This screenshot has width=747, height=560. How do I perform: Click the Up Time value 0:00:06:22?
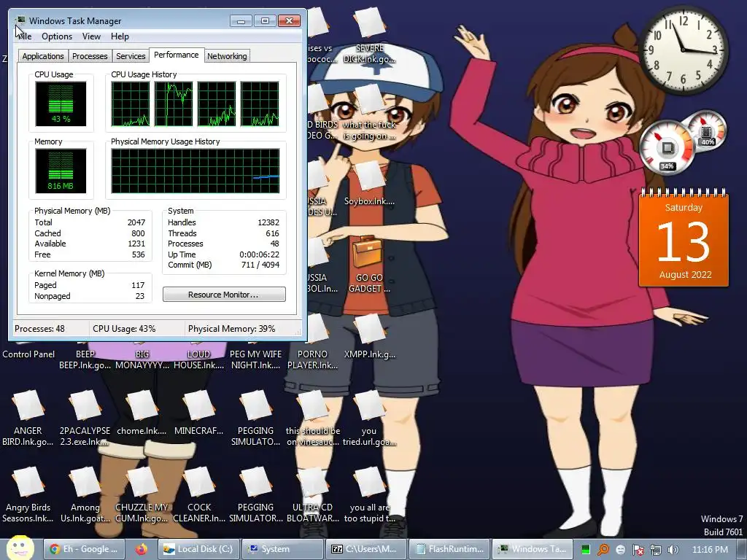click(259, 254)
